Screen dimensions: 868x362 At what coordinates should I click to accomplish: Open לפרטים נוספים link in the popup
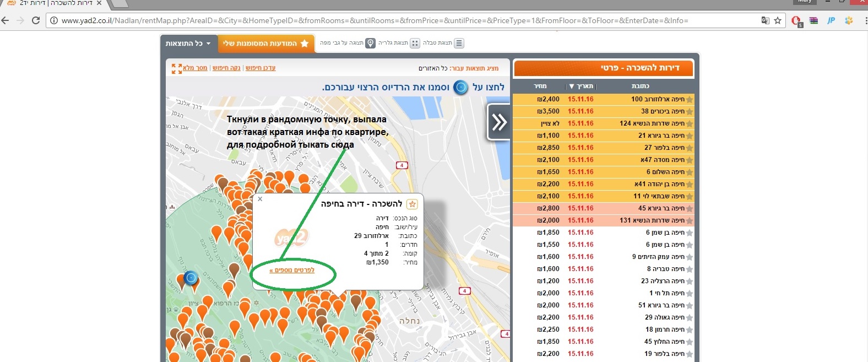pyautogui.click(x=292, y=270)
